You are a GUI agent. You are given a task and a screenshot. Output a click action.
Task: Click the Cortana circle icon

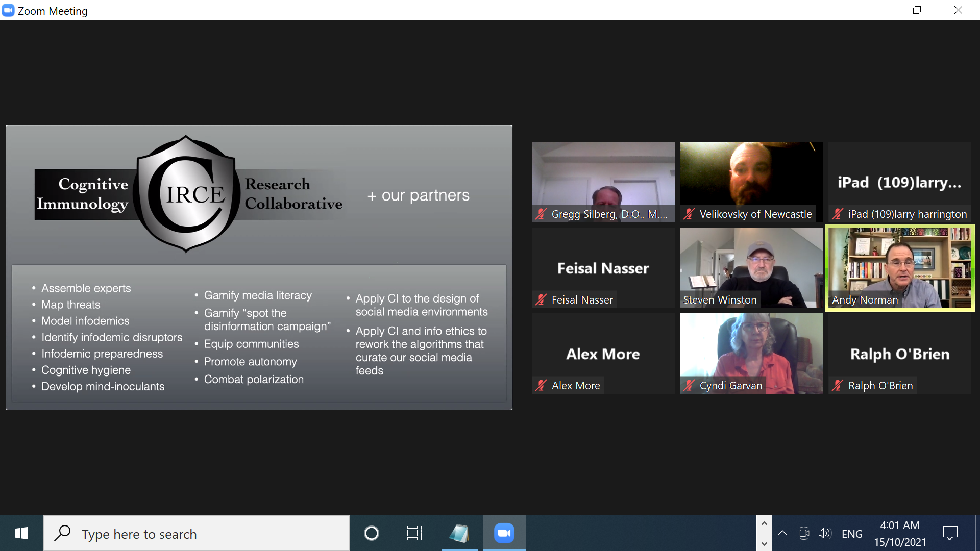[371, 534]
